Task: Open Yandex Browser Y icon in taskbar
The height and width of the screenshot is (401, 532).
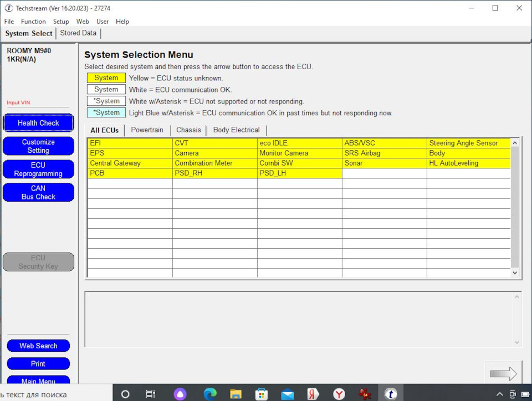Action: (339, 394)
